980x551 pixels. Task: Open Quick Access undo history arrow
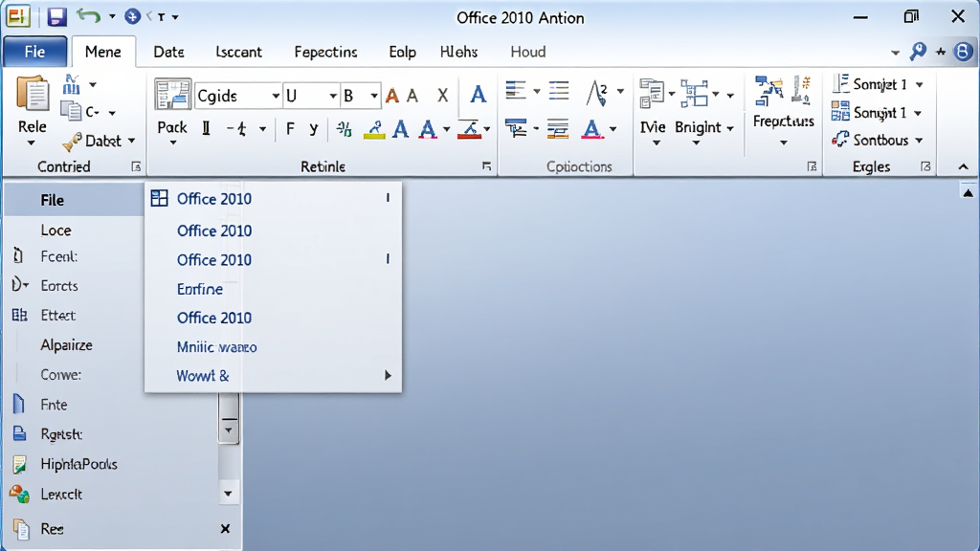[112, 16]
